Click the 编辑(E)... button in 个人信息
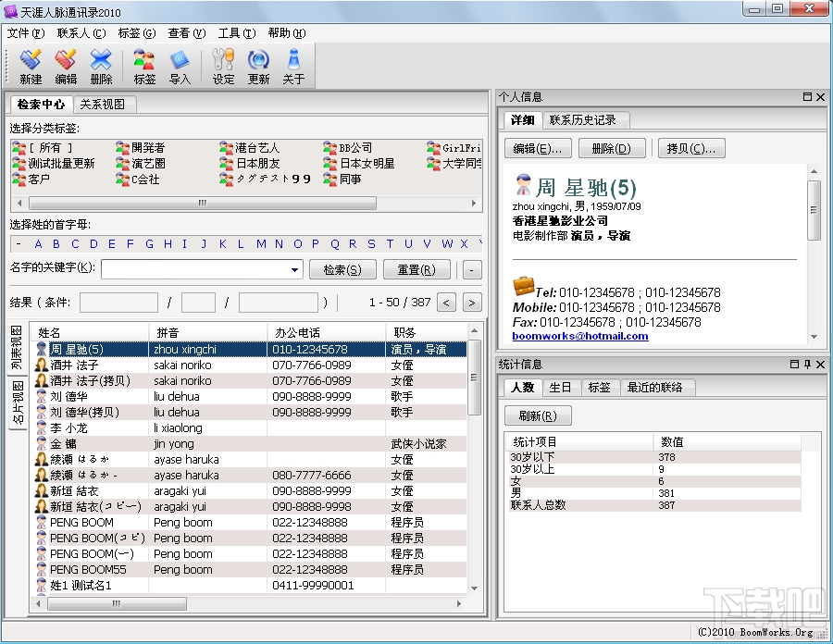The image size is (833, 644). pyautogui.click(x=538, y=148)
